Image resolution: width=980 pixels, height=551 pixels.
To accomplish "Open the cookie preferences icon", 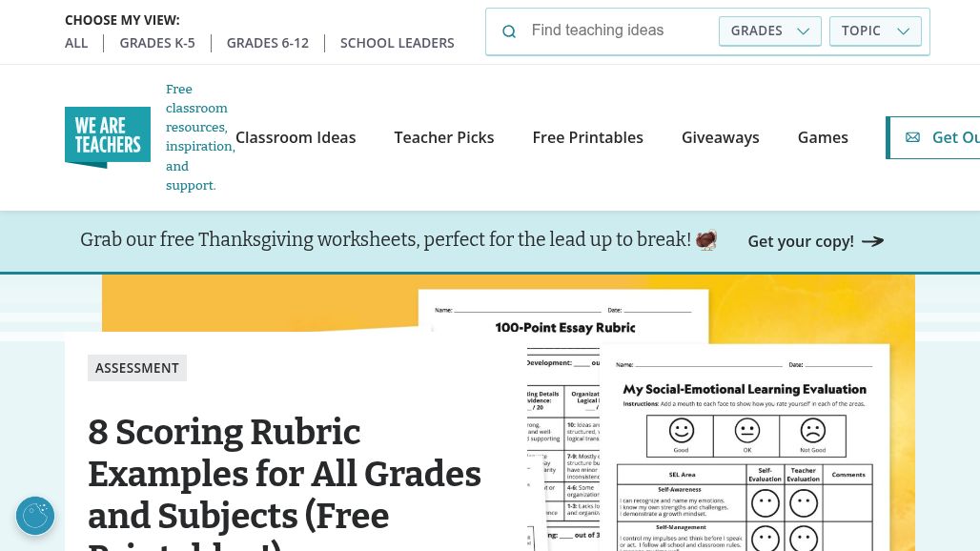I will tap(35, 516).
